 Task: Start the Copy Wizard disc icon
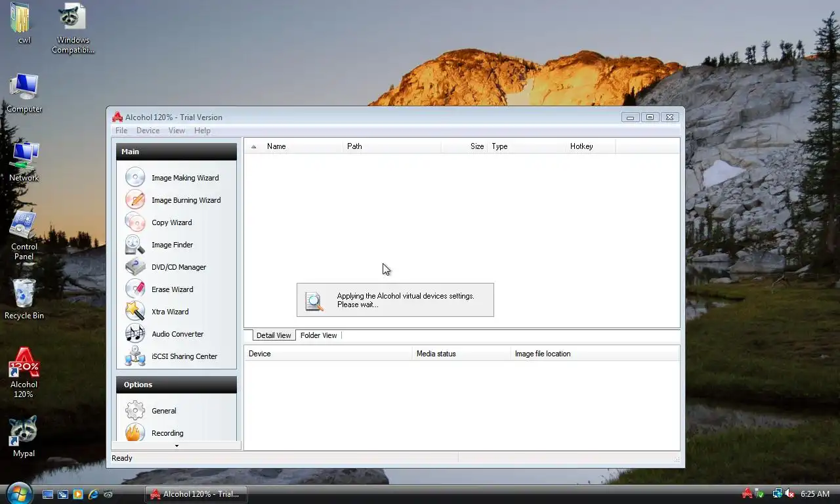(x=135, y=222)
